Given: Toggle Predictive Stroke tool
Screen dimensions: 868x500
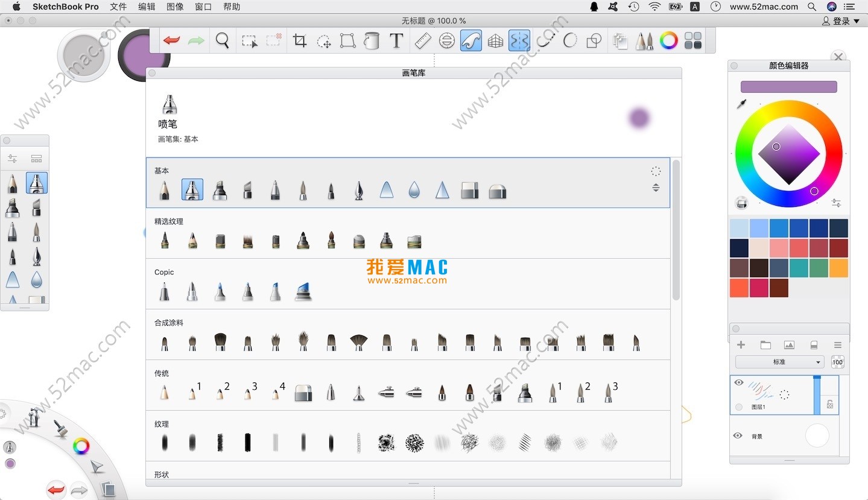Looking at the screenshot, I should click(570, 40).
